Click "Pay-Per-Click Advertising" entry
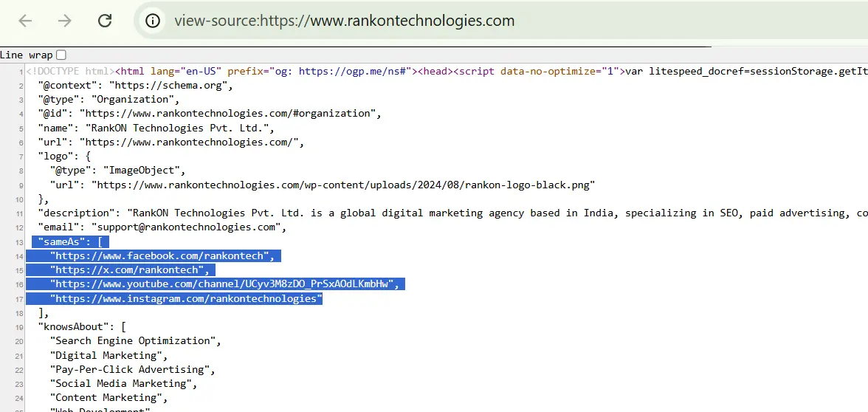868x412 pixels. tap(132, 369)
